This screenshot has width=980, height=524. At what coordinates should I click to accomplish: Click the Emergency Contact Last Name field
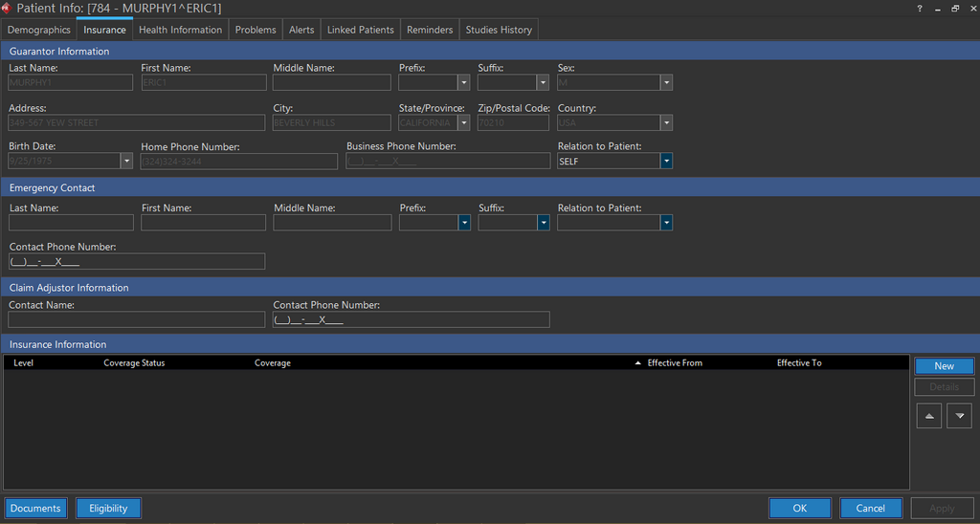[x=71, y=223]
